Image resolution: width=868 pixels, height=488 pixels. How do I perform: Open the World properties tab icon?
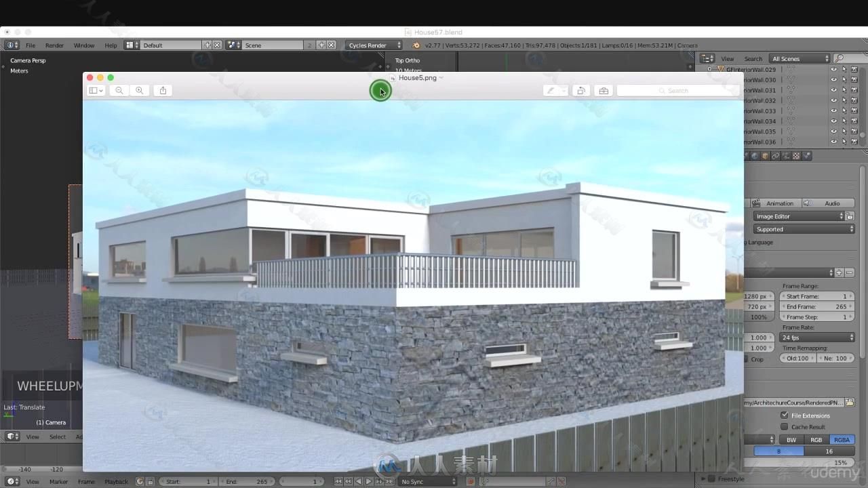755,156
